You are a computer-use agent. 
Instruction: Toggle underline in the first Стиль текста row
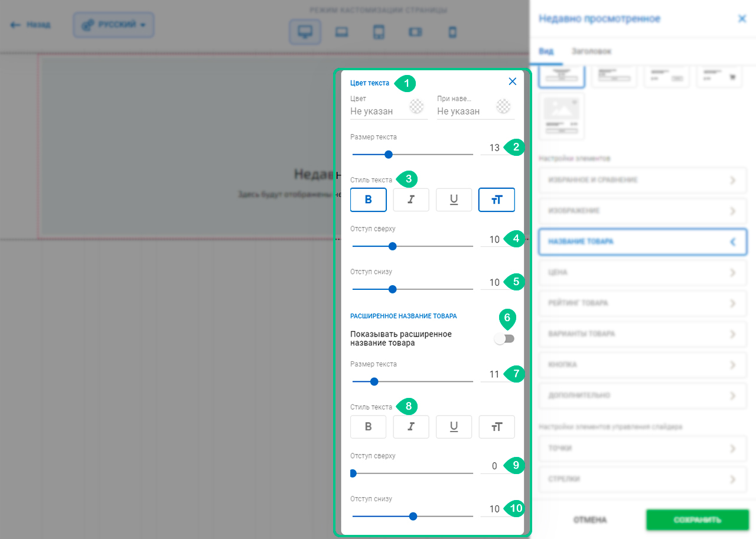(454, 200)
